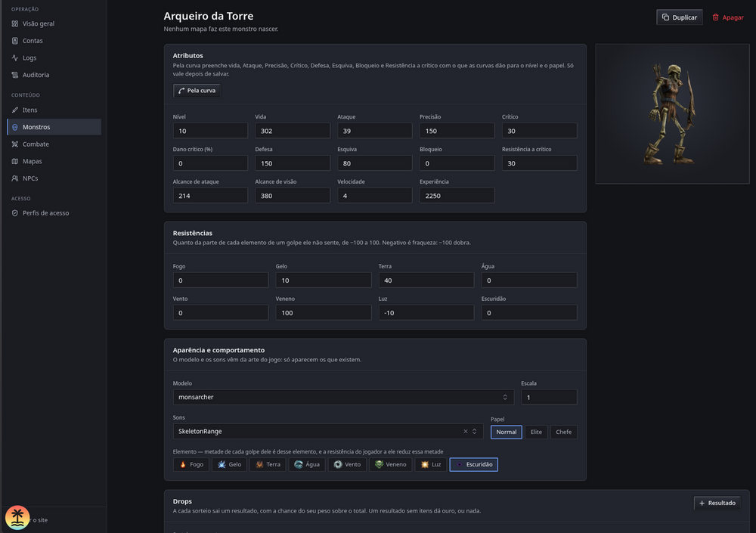Click the Veneno resistance field
The width and height of the screenshot is (756, 533).
coord(324,312)
